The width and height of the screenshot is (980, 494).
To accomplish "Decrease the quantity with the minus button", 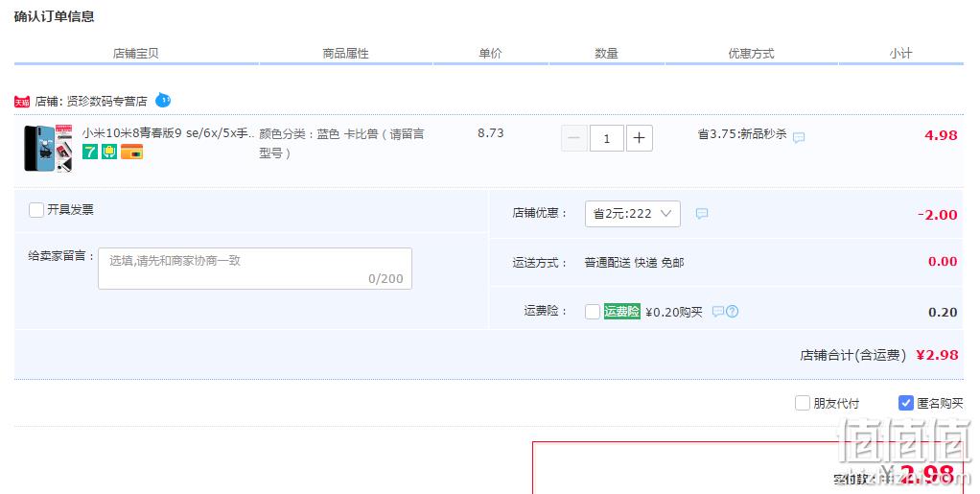I will tap(574, 138).
